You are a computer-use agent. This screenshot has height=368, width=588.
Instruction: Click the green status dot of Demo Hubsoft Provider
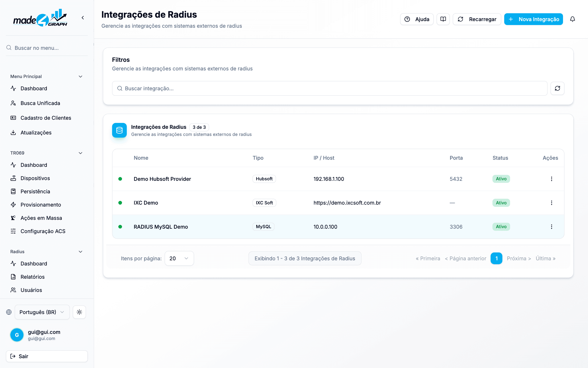tap(120, 179)
